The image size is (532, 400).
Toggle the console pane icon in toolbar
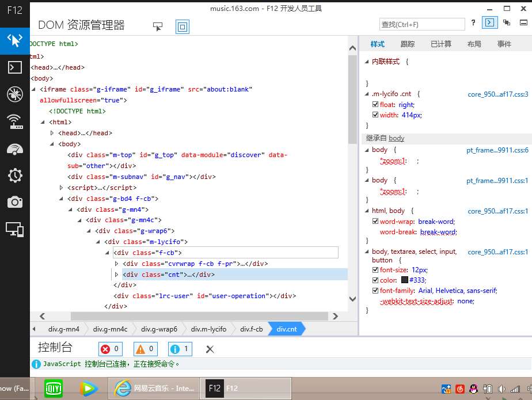pyautogui.click(x=489, y=22)
